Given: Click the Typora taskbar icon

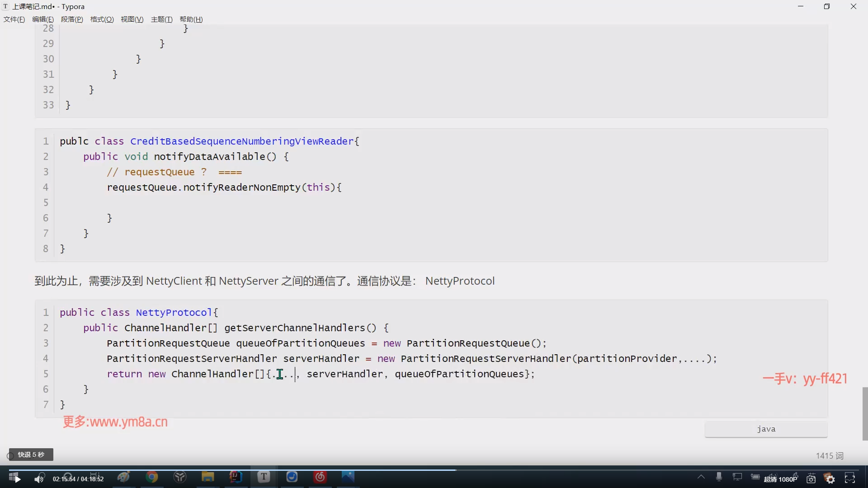Looking at the screenshot, I should coord(264,477).
